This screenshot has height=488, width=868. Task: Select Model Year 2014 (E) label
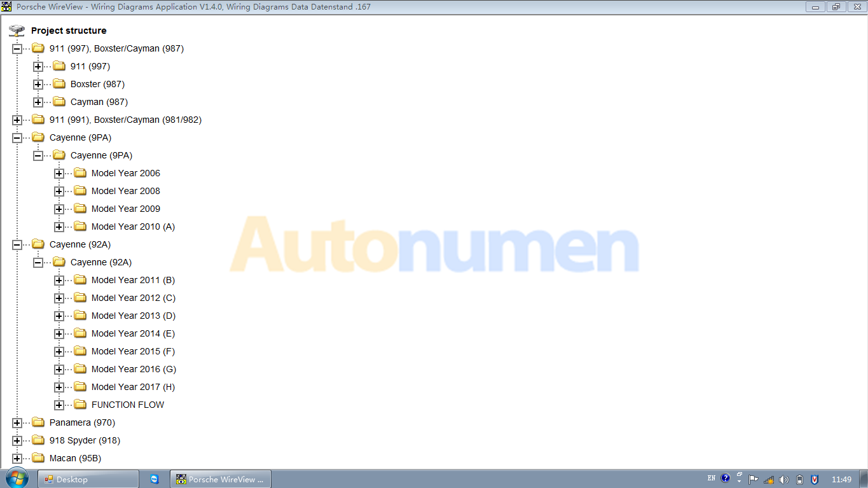[133, 333]
